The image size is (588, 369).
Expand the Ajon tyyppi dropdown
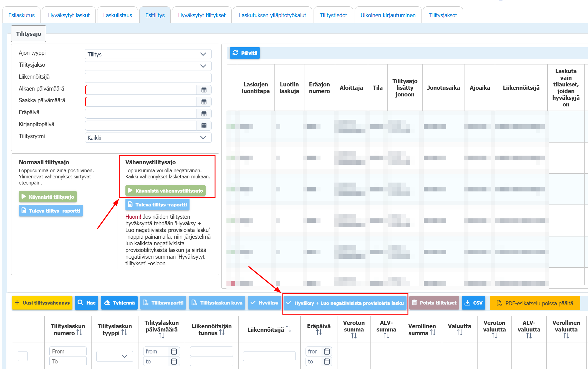coord(148,54)
